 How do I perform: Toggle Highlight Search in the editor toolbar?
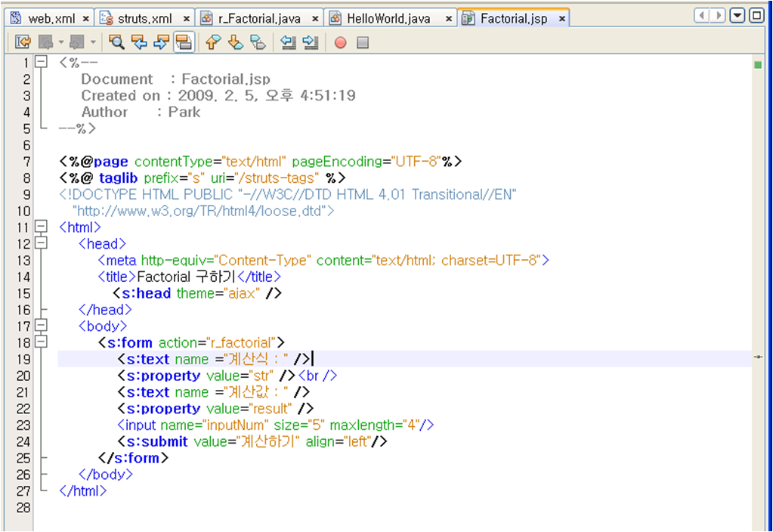point(184,42)
